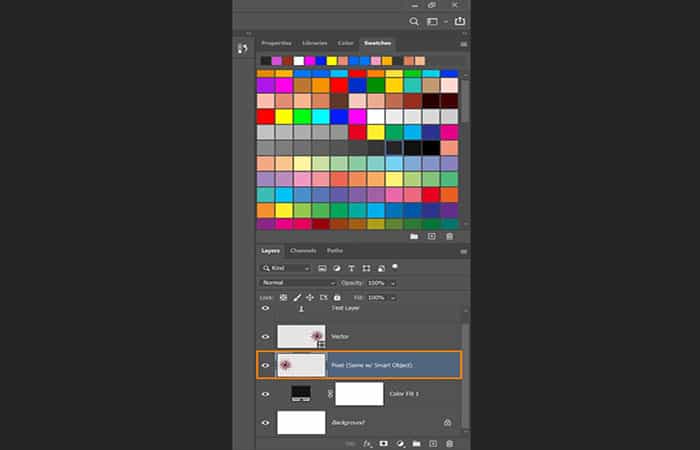Filter layers by pixel layers
The height and width of the screenshot is (450, 700).
coord(322,268)
